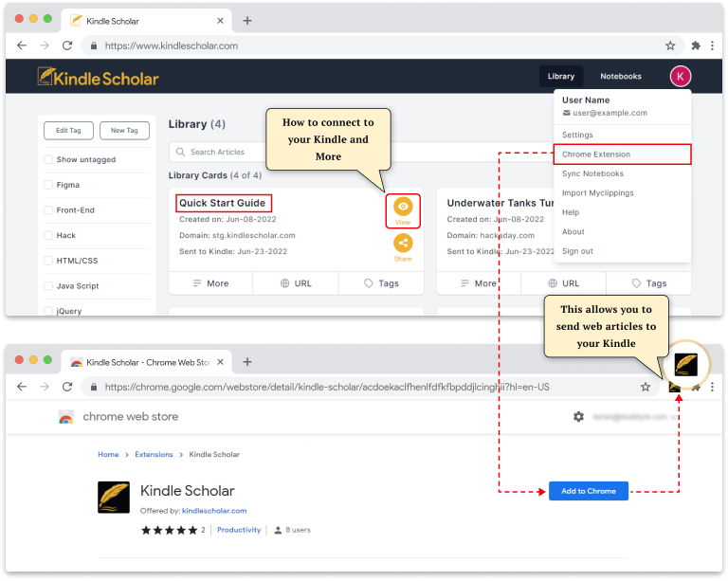Open the user avatar K menu
Image resolution: width=728 pixels, height=581 pixels.
coord(681,76)
